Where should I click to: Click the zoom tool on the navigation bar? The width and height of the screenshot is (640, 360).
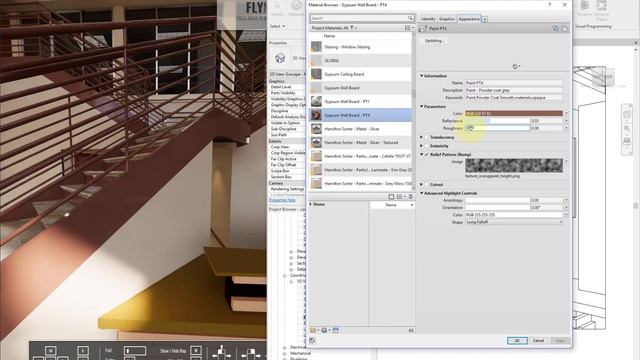tap(627, 129)
